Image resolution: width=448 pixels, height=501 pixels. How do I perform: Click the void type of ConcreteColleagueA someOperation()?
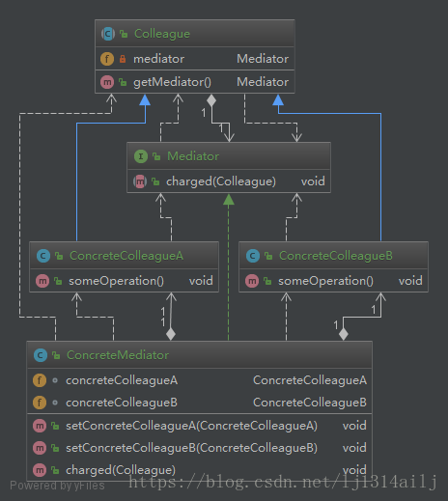(201, 281)
